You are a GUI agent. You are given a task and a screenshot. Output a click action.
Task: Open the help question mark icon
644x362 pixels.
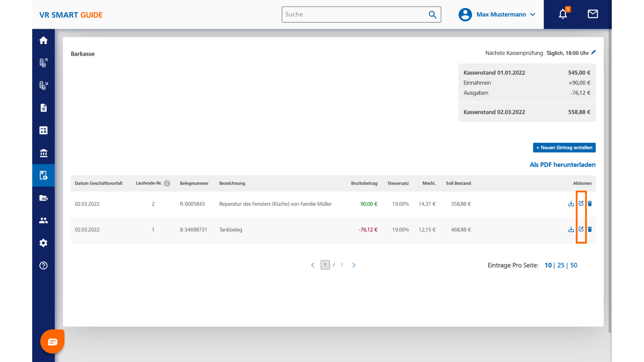(43, 265)
